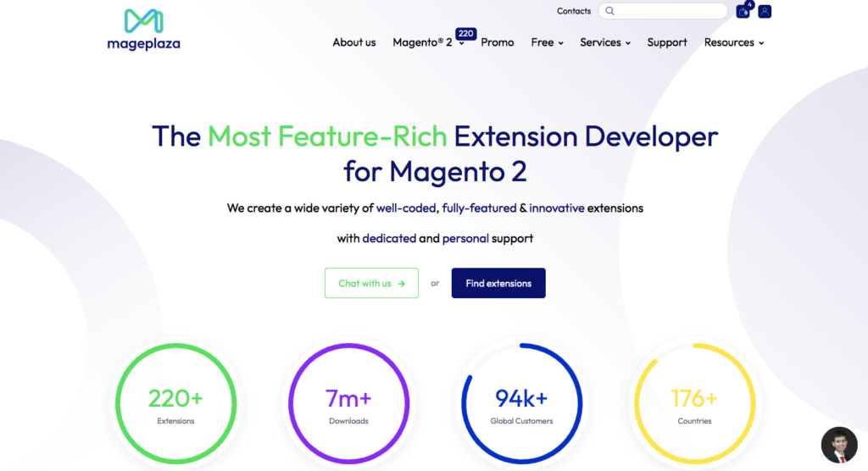Click the 'Most Feature-Rich' green heading text
This screenshot has height=471, width=868.
click(x=327, y=136)
